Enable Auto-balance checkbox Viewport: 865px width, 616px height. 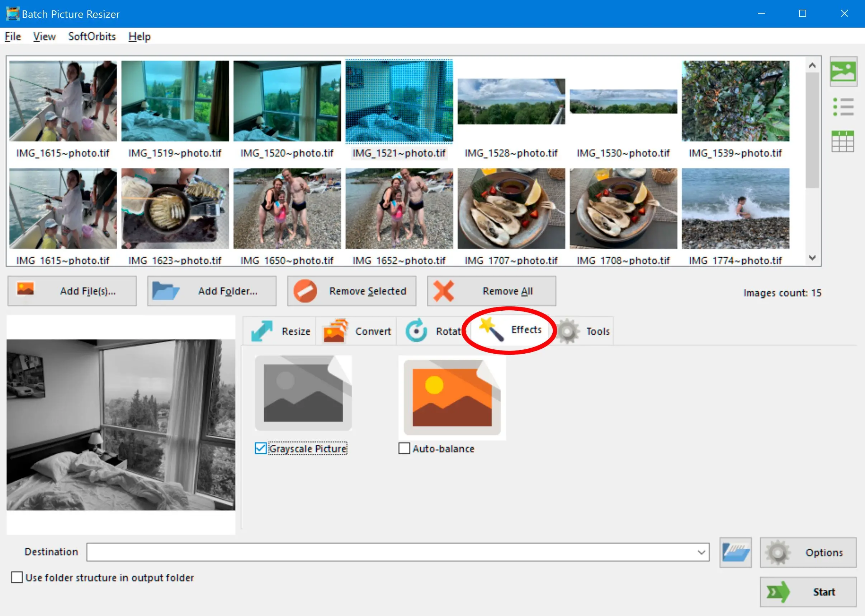tap(403, 449)
